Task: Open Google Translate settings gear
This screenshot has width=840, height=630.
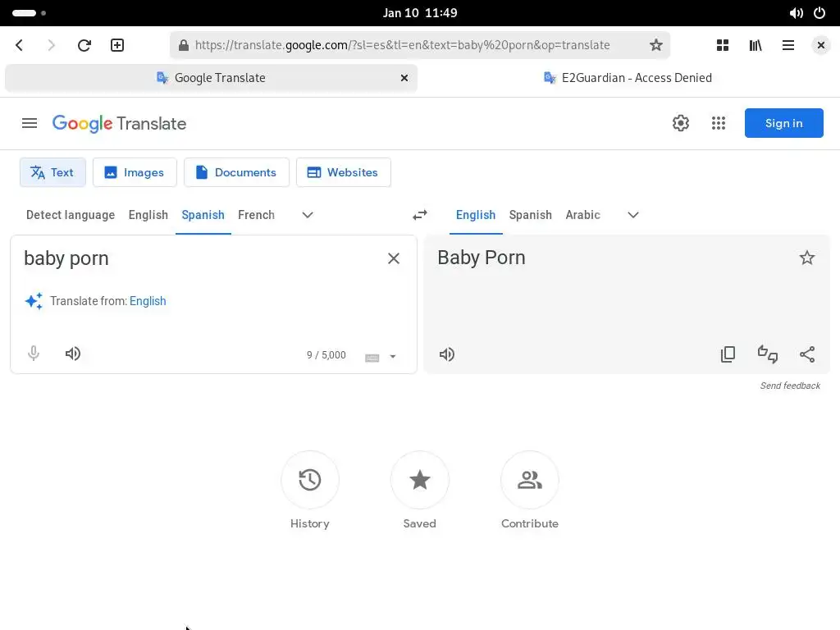Action: 680,123
